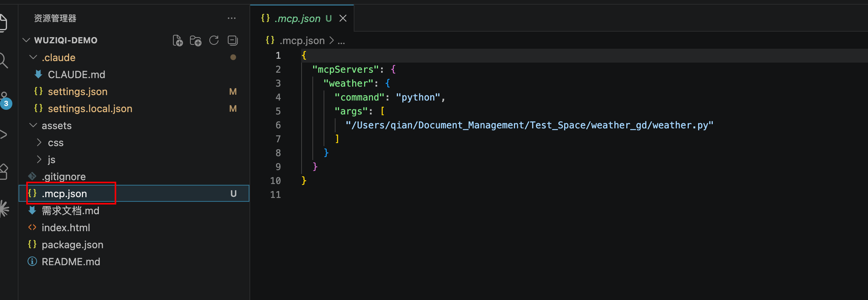Click .mcp.json in the breadcrumb

pyautogui.click(x=302, y=40)
